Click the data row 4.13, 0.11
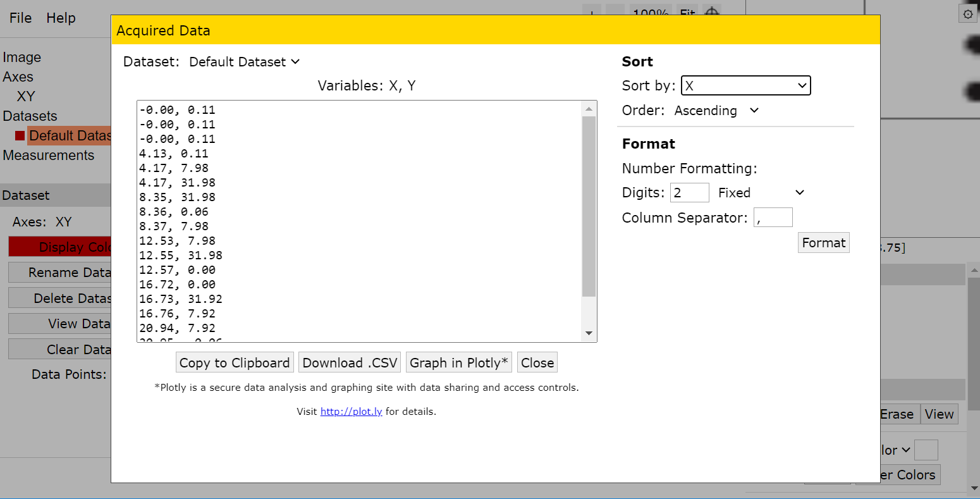 (x=174, y=153)
